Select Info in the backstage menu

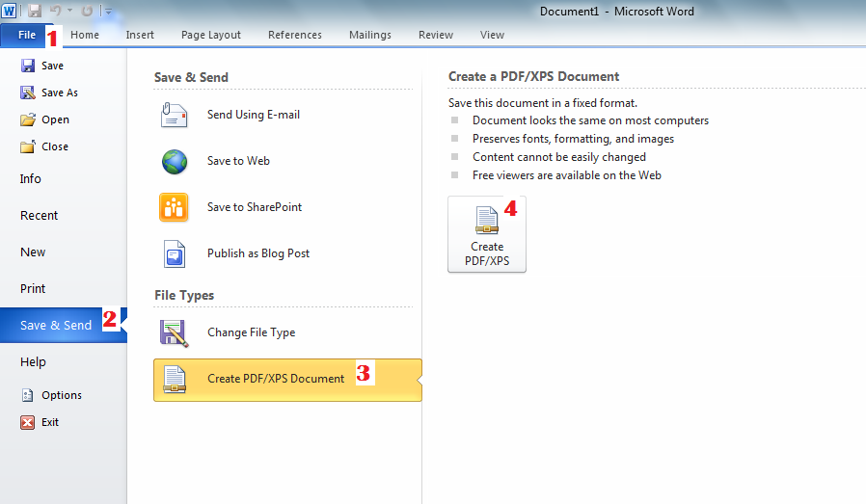pos(30,179)
